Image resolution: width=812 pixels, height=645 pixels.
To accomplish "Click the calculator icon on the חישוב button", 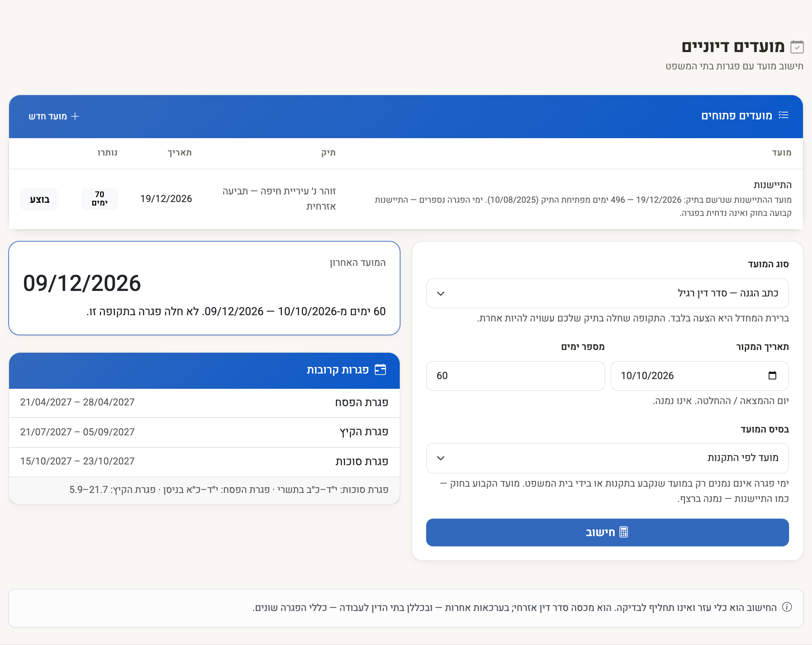I will [624, 532].
